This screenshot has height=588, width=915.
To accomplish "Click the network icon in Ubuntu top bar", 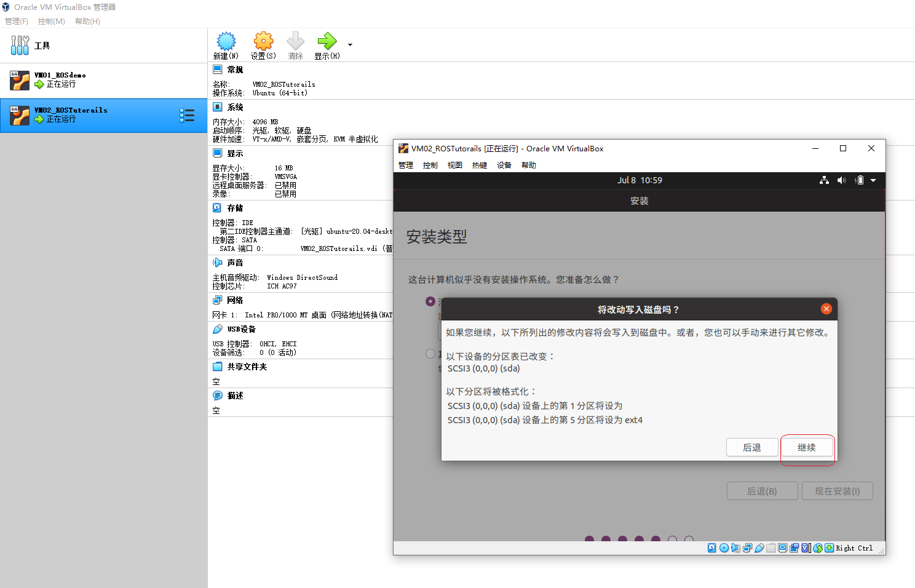I will coord(824,180).
